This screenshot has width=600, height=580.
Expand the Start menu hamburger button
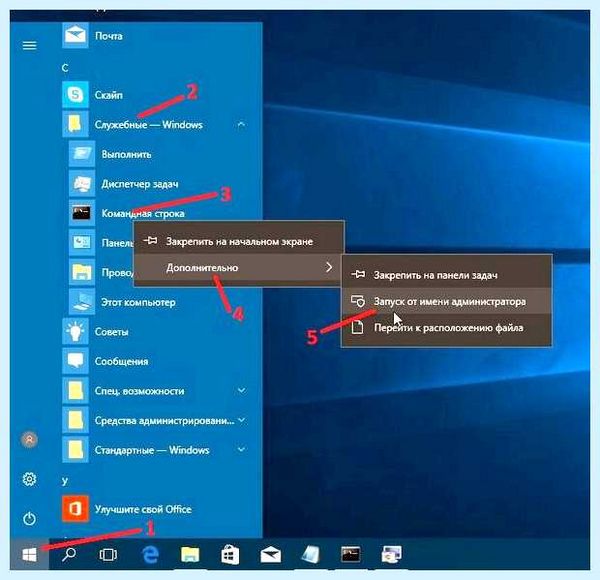(x=29, y=46)
